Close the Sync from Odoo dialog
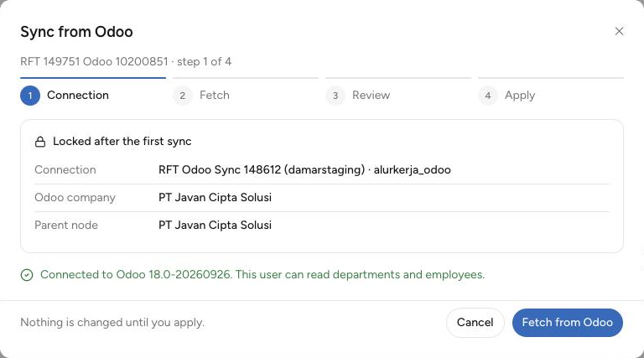Screen dimensions: 644x358 (x=619, y=31)
